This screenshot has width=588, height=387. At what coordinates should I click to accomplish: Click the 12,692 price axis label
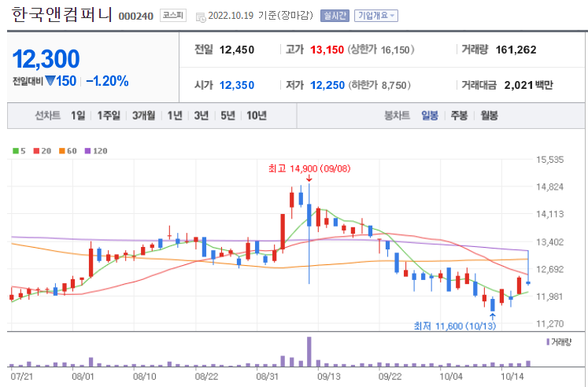[x=549, y=269]
